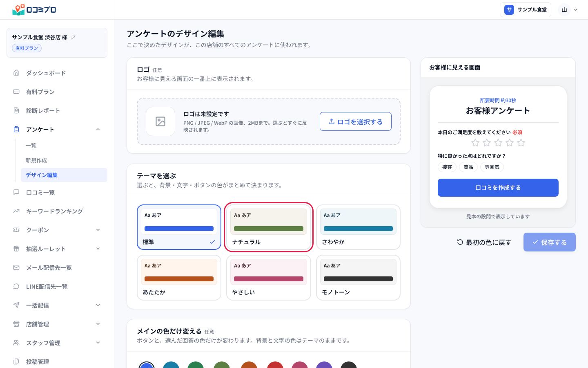Click the サンプル食堂 渋谷店 様 store name

tap(40, 37)
